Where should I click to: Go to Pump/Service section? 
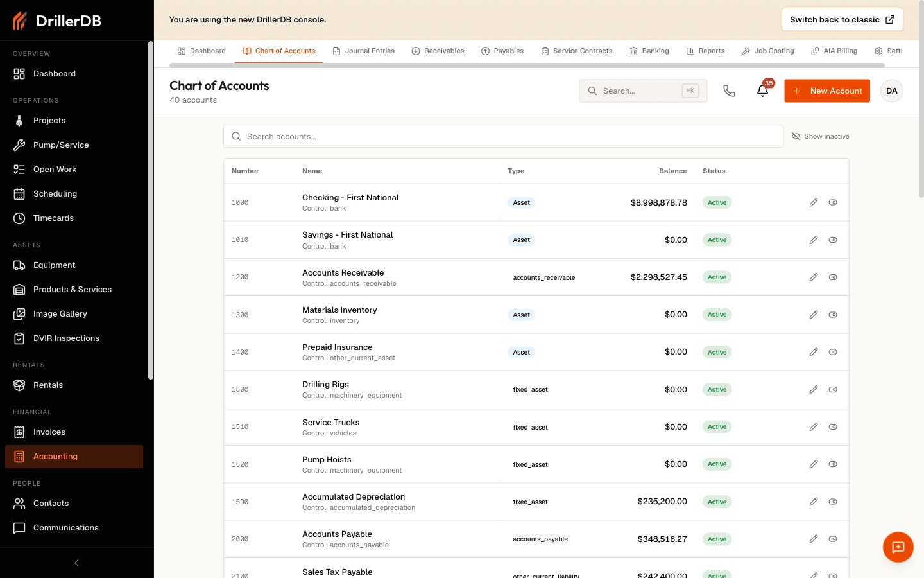click(x=74, y=145)
